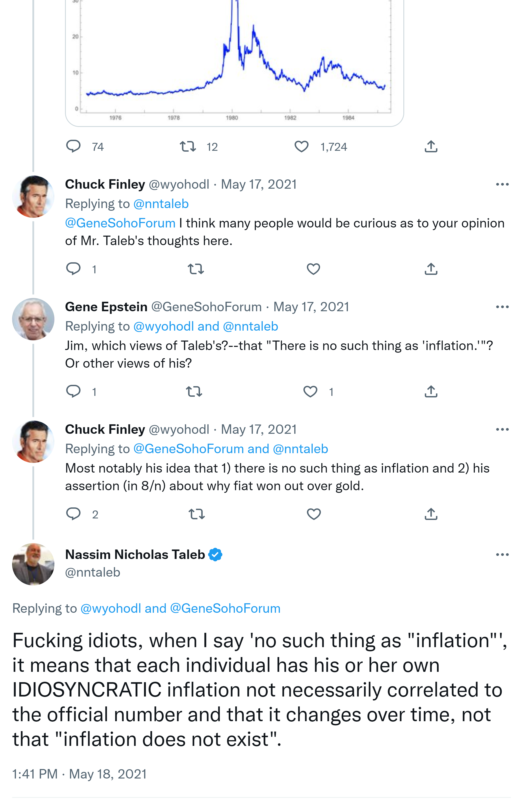Open the 1:41 PM May 18, 2021 timestamp

[80, 774]
